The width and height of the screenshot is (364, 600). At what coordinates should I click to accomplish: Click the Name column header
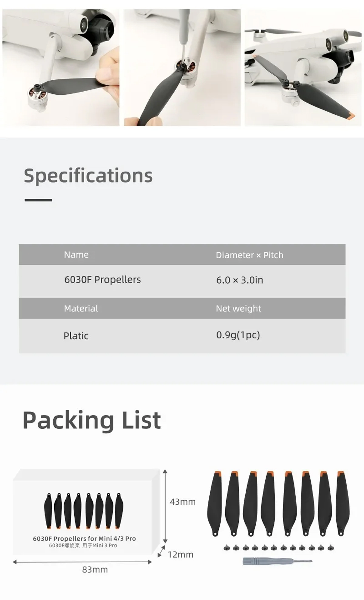[76, 254]
